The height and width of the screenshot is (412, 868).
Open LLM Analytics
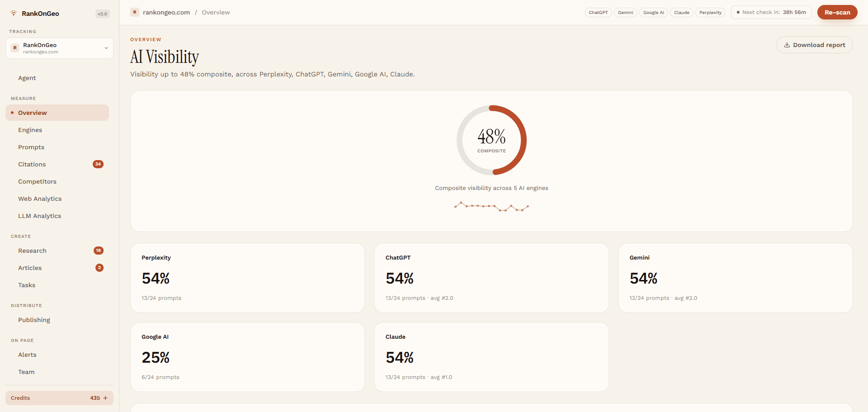[x=57, y=216]
